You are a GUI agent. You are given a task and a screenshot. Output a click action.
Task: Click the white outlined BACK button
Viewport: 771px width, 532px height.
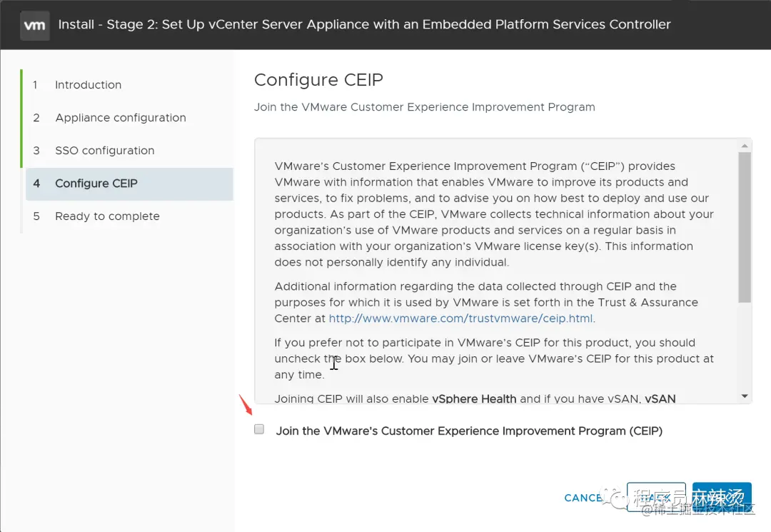click(656, 497)
